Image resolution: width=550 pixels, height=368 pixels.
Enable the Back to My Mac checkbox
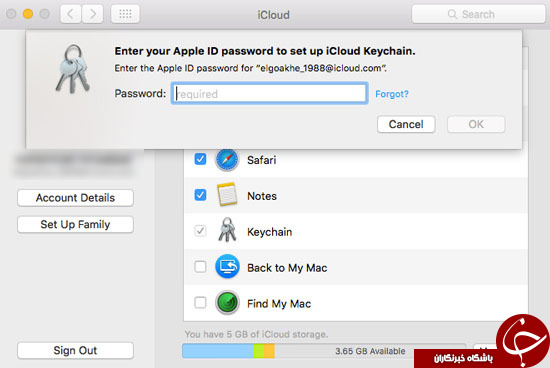200,267
